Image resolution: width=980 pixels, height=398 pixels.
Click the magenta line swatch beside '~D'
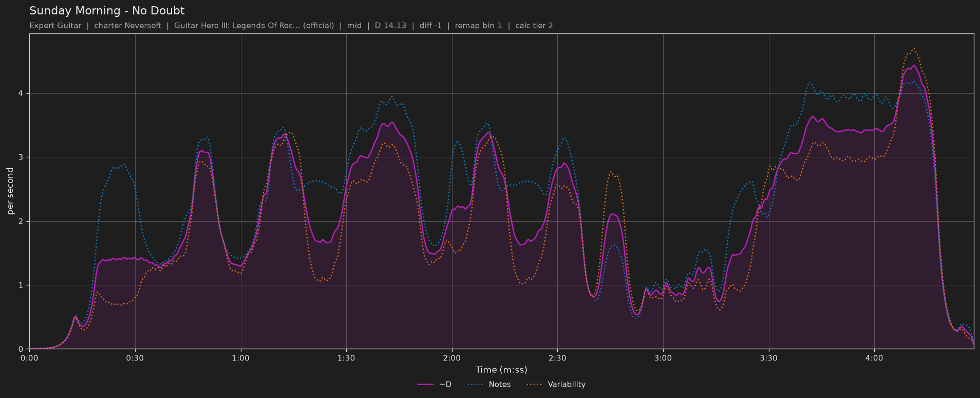coord(426,385)
